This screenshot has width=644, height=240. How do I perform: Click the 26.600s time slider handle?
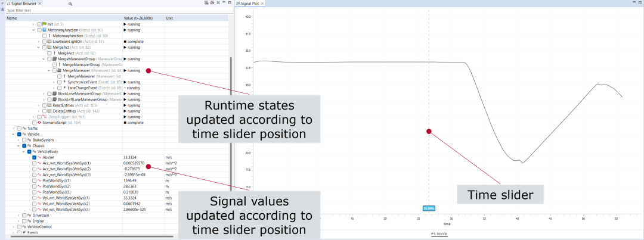click(x=429, y=208)
